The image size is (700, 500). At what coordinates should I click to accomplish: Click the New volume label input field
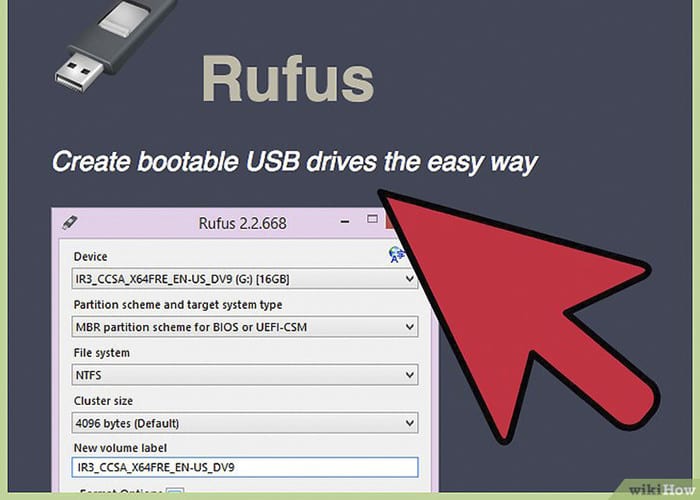point(245,467)
